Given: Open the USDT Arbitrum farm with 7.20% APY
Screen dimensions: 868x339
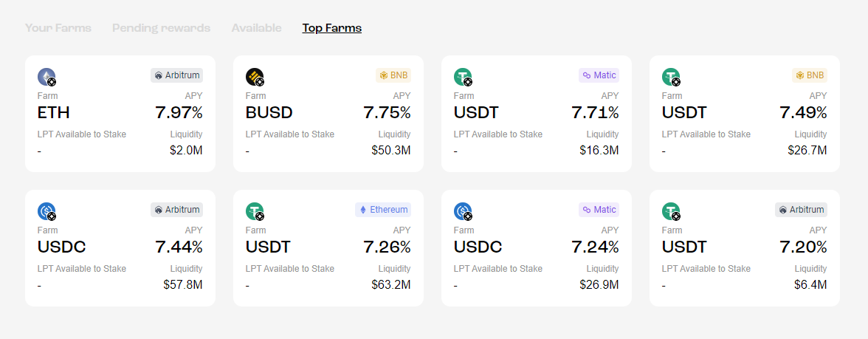Looking at the screenshot, I should pyautogui.click(x=744, y=248).
